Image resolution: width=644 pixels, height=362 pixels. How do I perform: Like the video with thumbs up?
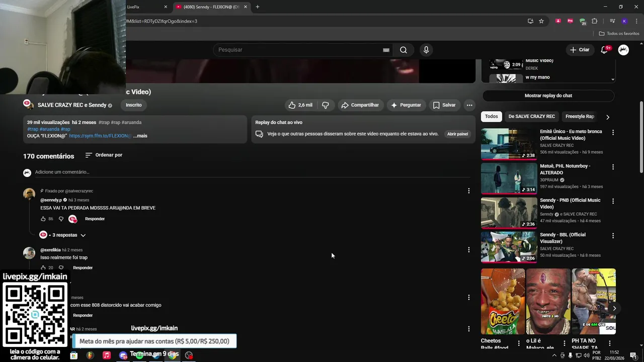[x=300, y=105]
